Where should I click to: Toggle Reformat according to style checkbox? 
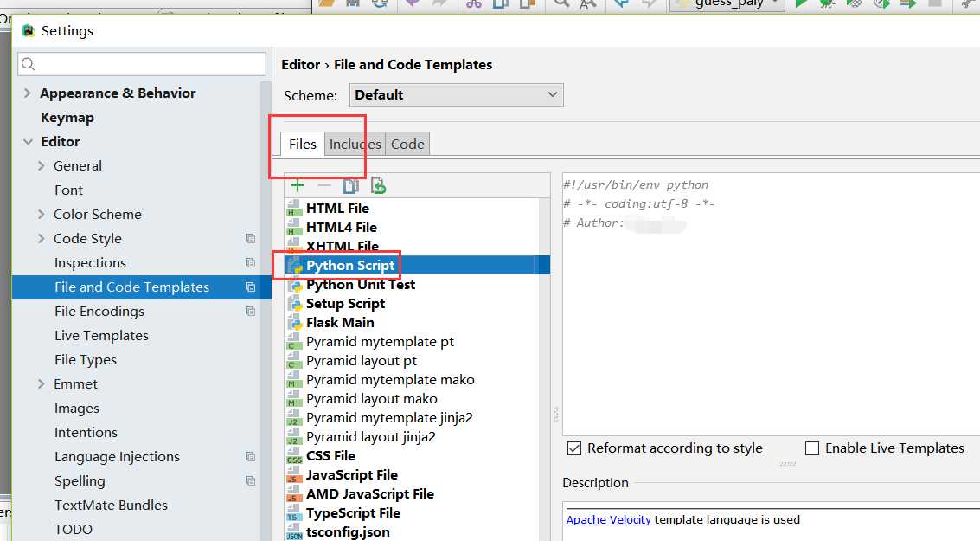(574, 448)
